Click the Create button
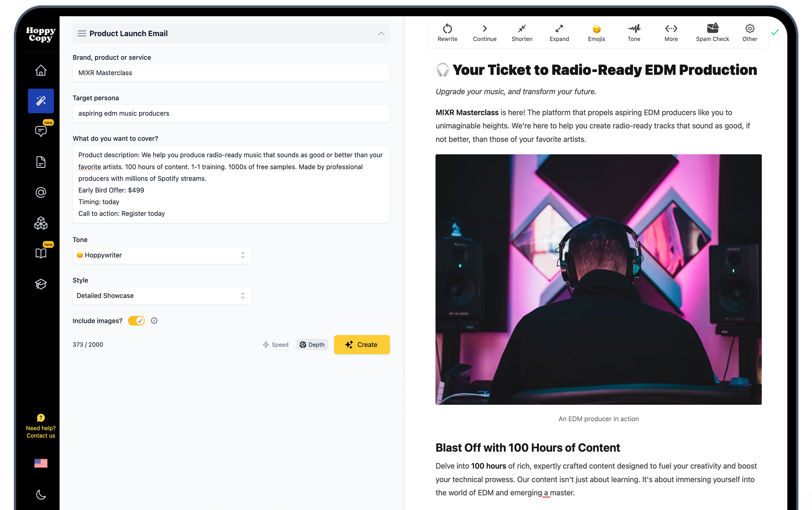This screenshot has width=812, height=510. pos(362,345)
